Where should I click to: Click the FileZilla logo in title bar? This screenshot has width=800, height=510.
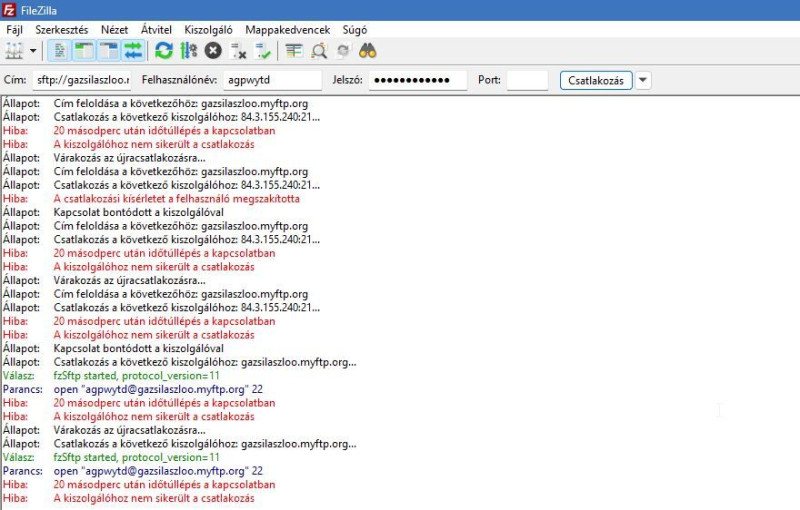click(9, 10)
